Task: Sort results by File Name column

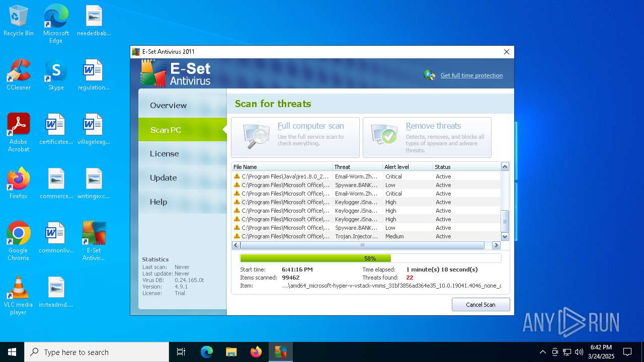Action: (x=282, y=167)
